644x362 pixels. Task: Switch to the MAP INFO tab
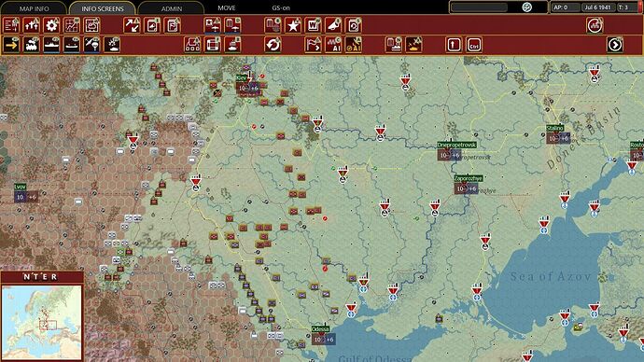(x=35, y=8)
